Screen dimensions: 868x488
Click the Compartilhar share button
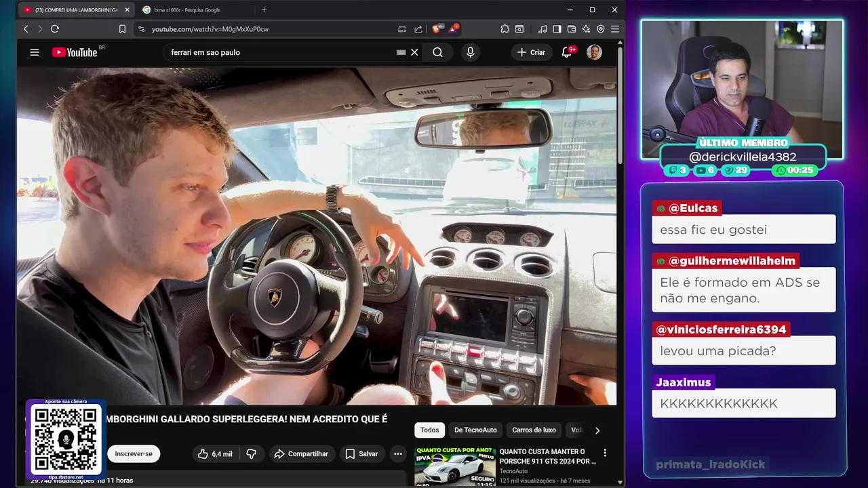tap(301, 454)
